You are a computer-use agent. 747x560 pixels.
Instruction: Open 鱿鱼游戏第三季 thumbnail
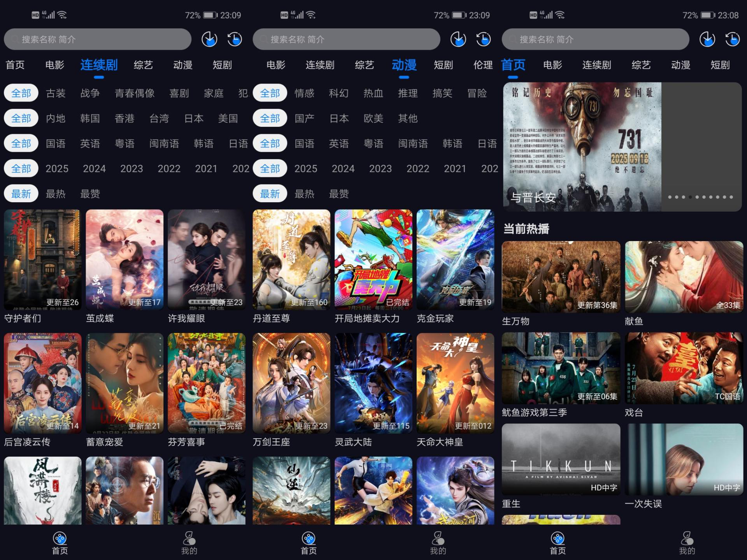(x=561, y=368)
